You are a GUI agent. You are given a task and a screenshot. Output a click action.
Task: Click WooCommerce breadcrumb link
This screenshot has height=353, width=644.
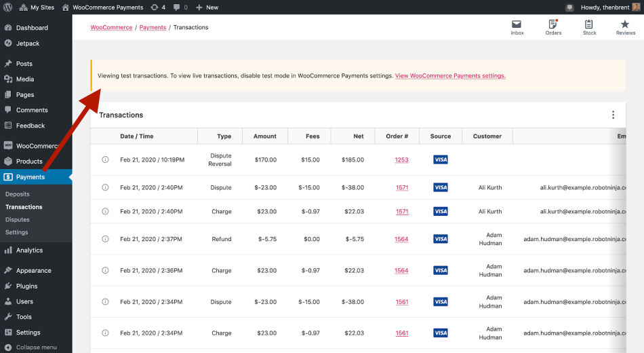pos(112,27)
